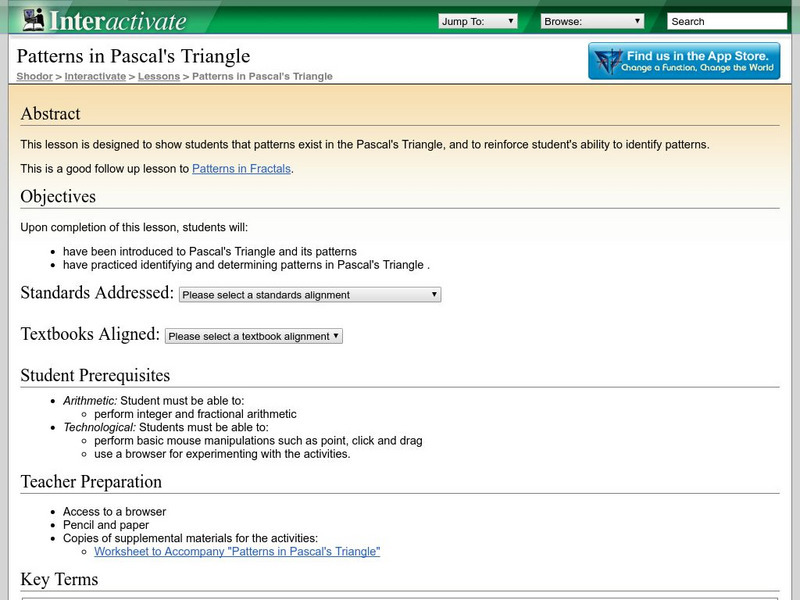Viewport: 800px width, 600px height.
Task: Click 'perform basic mouse manipulations' item
Action: click(258, 441)
